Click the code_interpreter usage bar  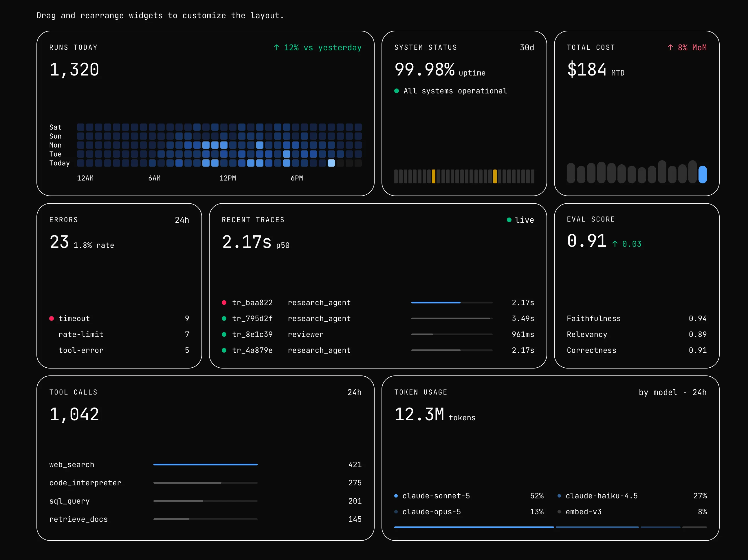tap(205, 482)
